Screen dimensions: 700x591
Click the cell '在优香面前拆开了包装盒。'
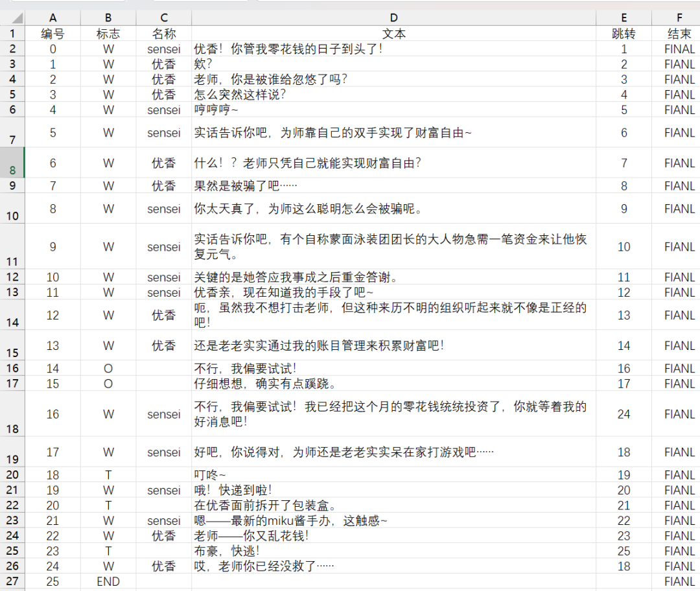tap(394, 505)
